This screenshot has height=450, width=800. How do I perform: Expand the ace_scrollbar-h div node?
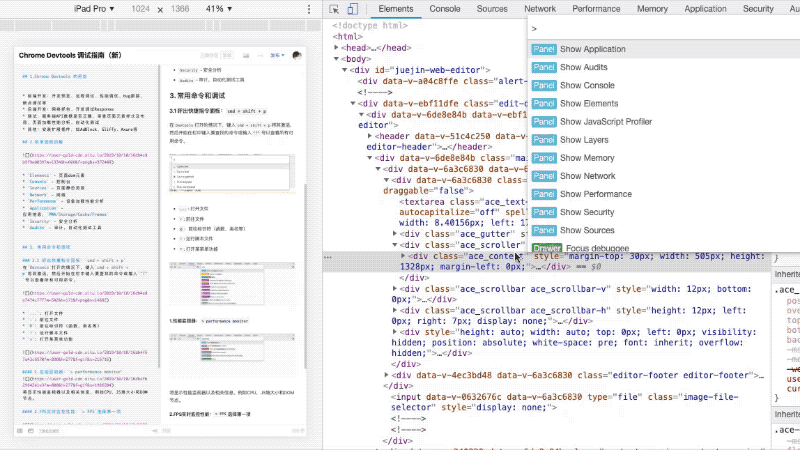click(x=394, y=310)
